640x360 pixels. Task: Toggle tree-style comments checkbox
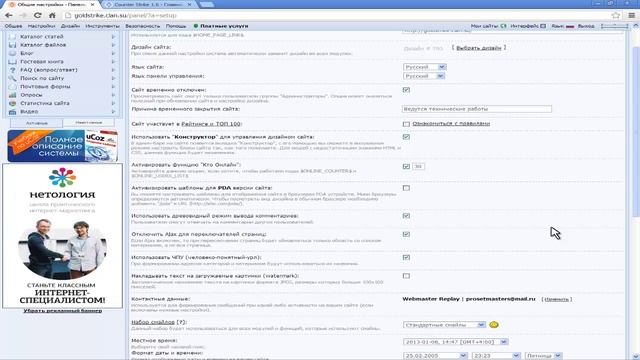[406, 216]
